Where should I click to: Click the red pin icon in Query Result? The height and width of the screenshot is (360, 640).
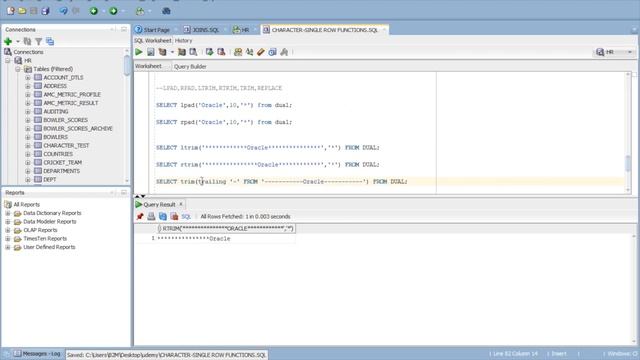[140, 216]
